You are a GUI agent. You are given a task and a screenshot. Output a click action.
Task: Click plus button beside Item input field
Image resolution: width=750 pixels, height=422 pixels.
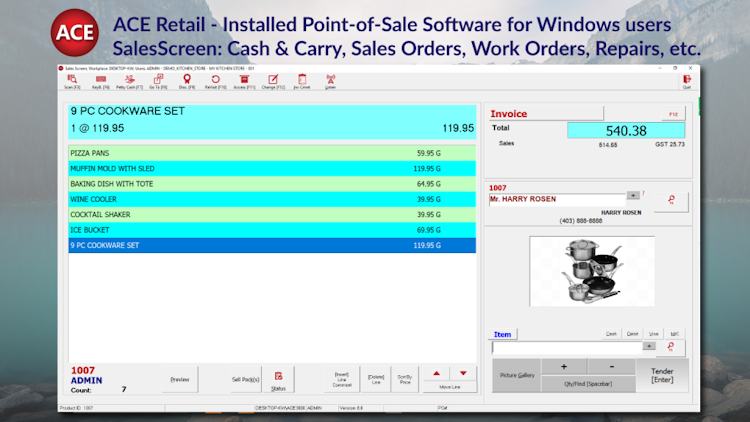pos(649,346)
